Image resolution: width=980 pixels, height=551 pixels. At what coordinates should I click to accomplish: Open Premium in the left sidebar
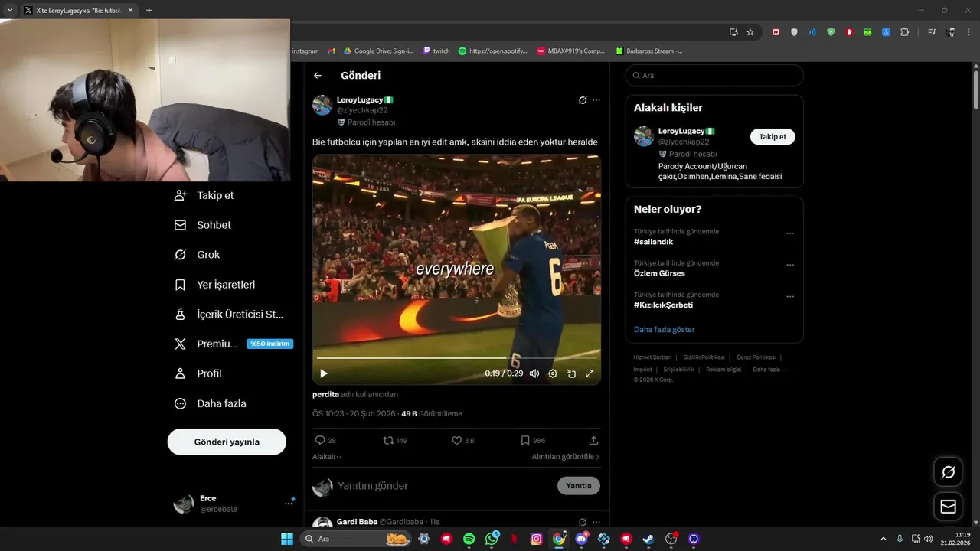233,344
